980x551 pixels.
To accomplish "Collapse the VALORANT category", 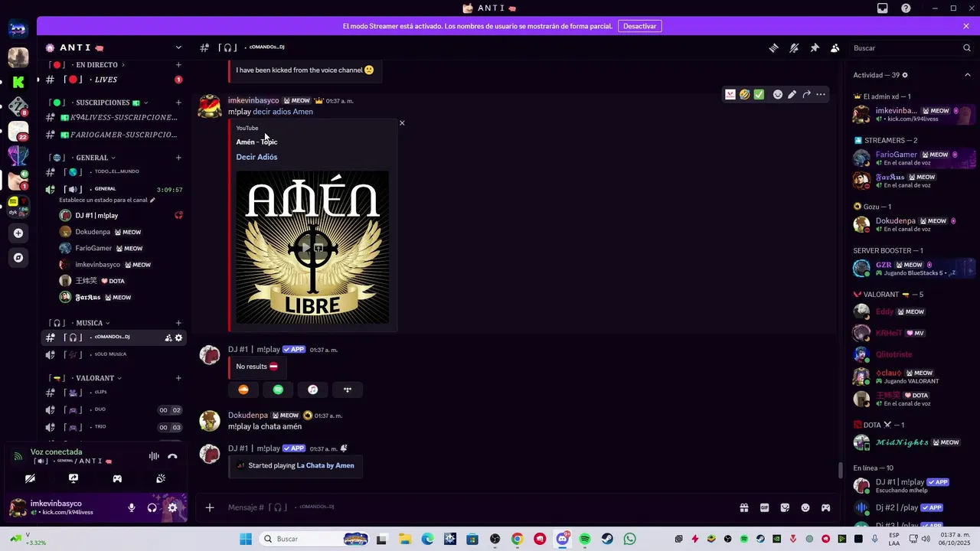I will [x=98, y=378].
